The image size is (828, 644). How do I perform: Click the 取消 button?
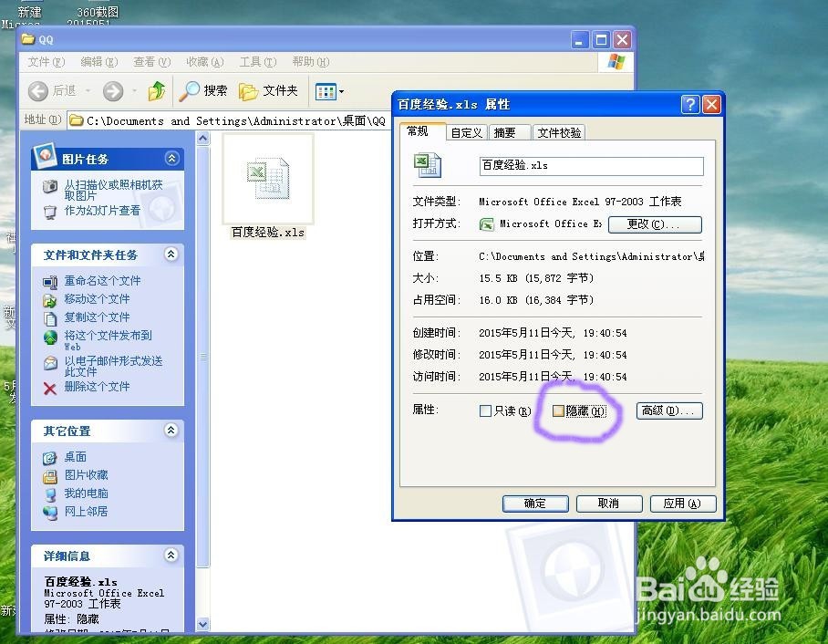tap(609, 504)
